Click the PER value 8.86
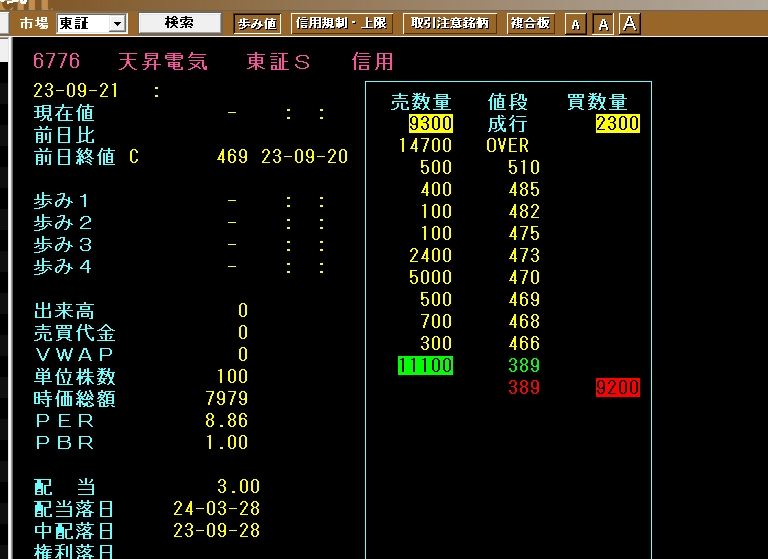 227,420
